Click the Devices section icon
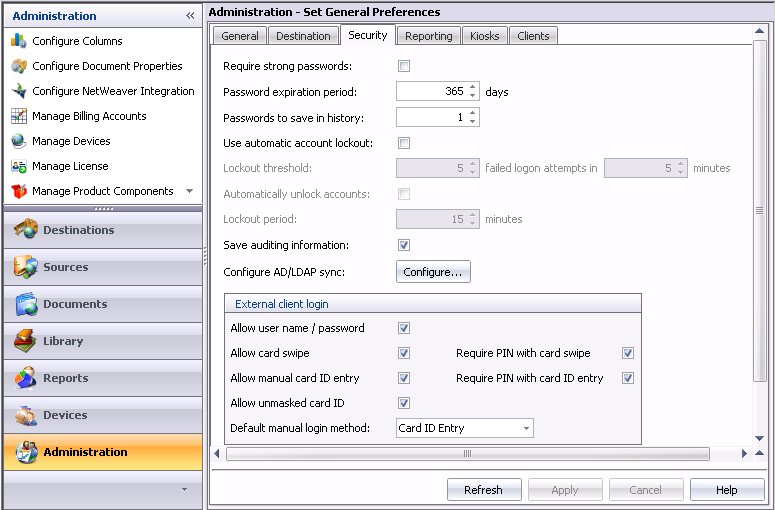775x510 pixels. point(26,415)
